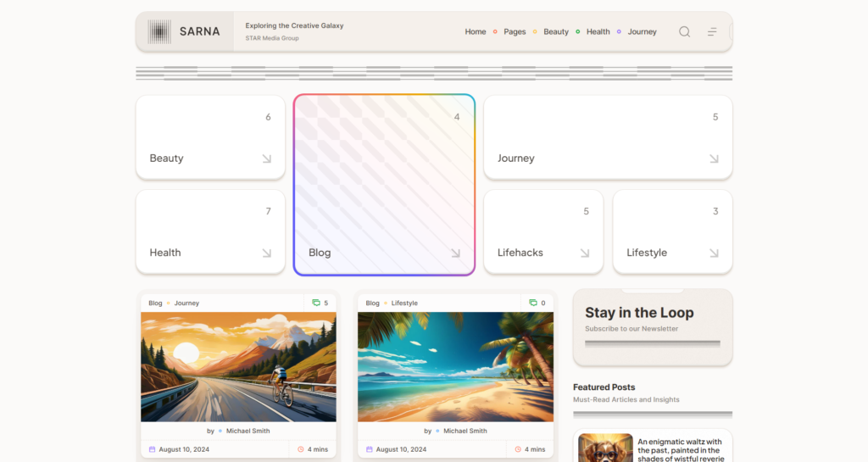Open the Beauty category card
The width and height of the screenshot is (868, 462).
[210, 137]
